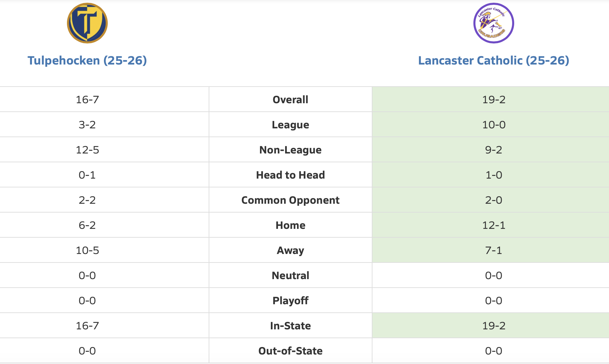The height and width of the screenshot is (364, 609).
Task: Click the Neutral row label
Action: tap(290, 275)
